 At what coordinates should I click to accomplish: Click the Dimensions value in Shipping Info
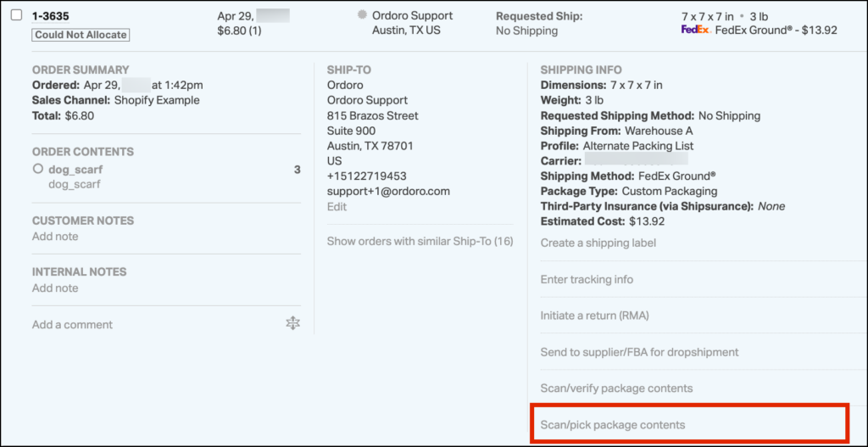[637, 86]
